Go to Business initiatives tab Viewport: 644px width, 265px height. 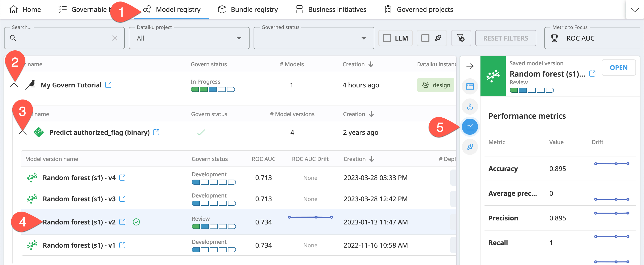coord(331,10)
